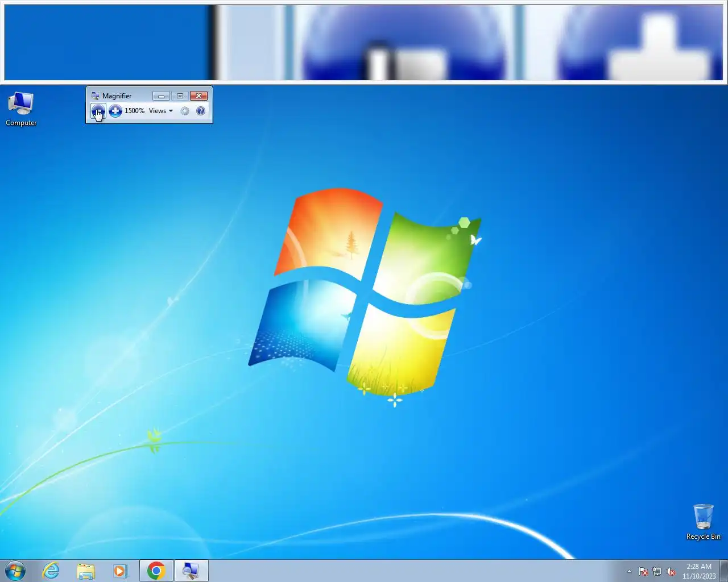
Task: Select the Recycle Bin desktop icon
Action: click(704, 522)
